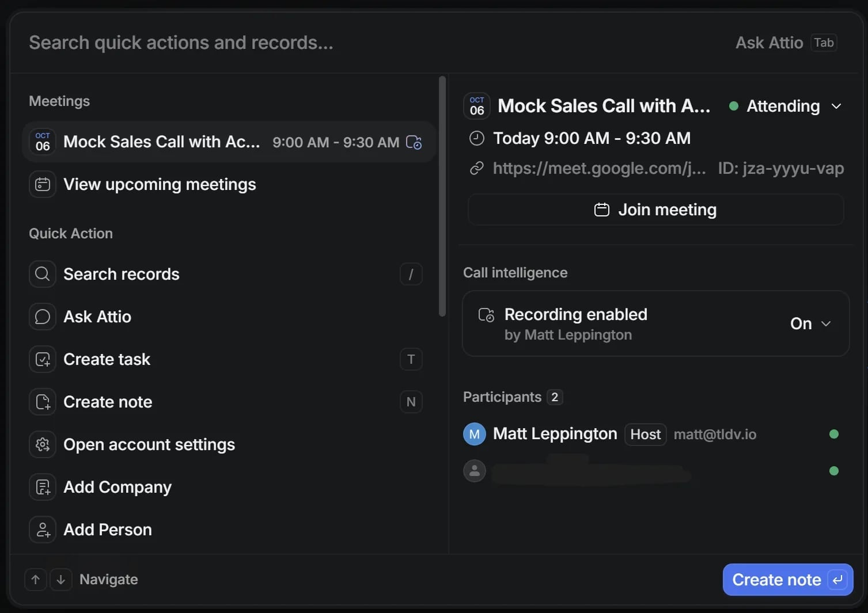Click Matt Leppington's M avatar
This screenshot has width=868, height=613.
coord(475,434)
